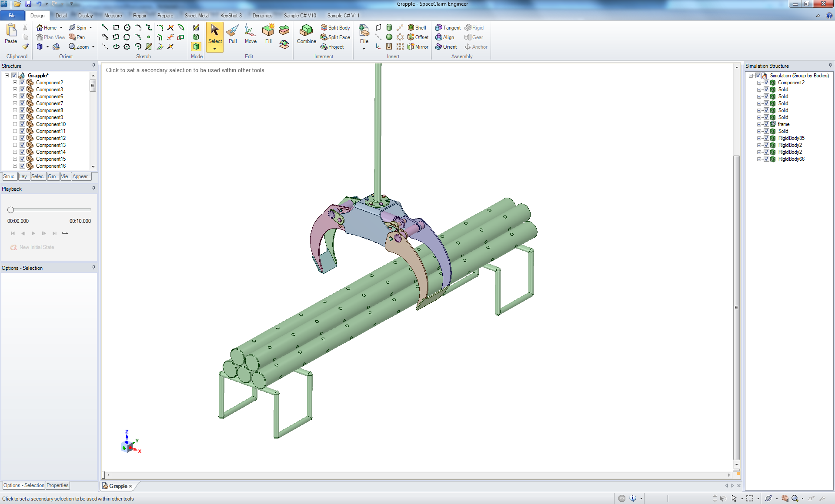
Task: Select the Tangent assembly condition
Action: 448,27
